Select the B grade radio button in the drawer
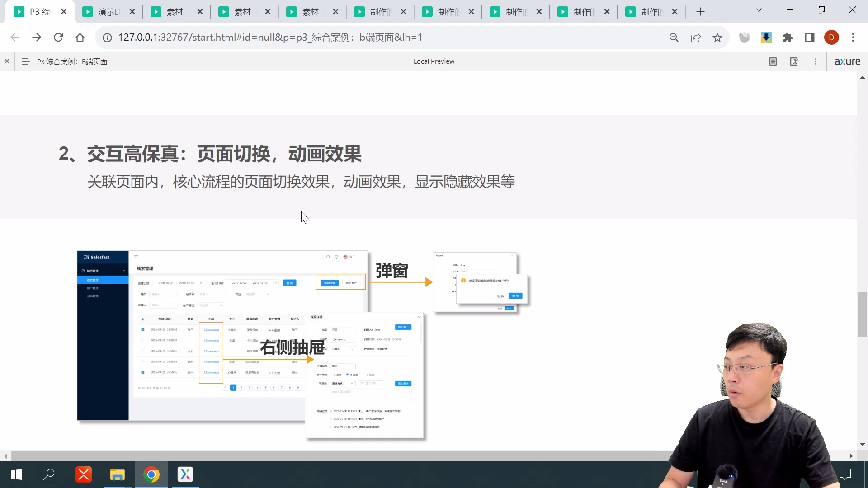 tap(348, 374)
